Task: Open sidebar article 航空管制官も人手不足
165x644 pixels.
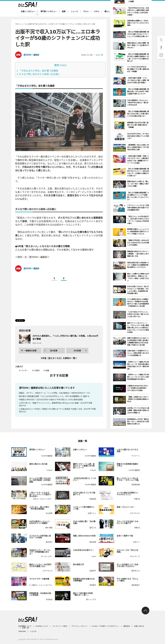Action: [138, 422]
